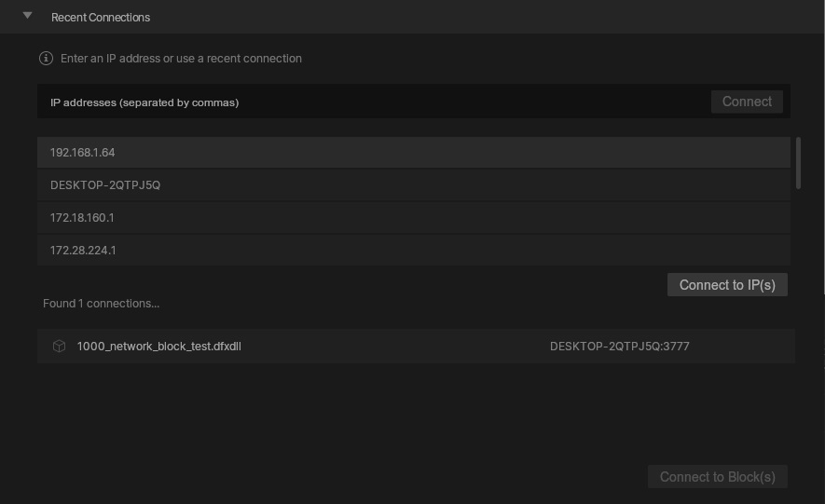Click the Connect to IP(s) button
This screenshot has height=504, width=825.
tap(727, 285)
